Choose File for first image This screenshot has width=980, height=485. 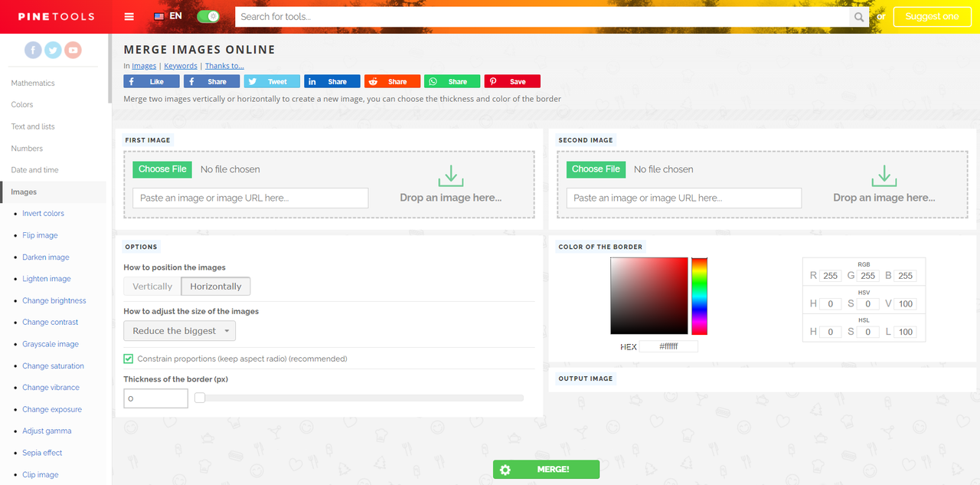[x=162, y=169]
